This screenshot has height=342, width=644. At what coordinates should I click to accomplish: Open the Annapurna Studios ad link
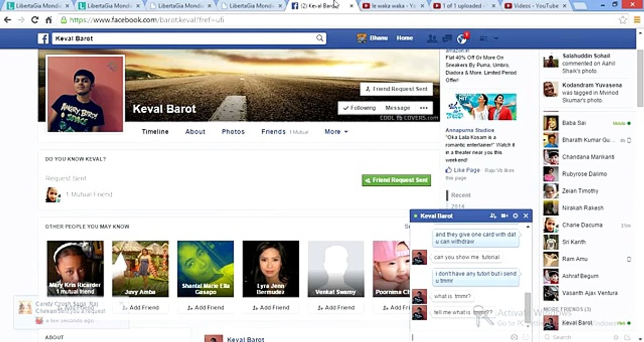pos(470,130)
